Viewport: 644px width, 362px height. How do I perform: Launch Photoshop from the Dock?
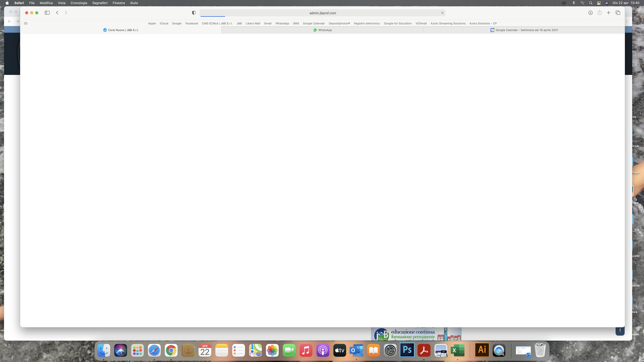click(x=407, y=350)
